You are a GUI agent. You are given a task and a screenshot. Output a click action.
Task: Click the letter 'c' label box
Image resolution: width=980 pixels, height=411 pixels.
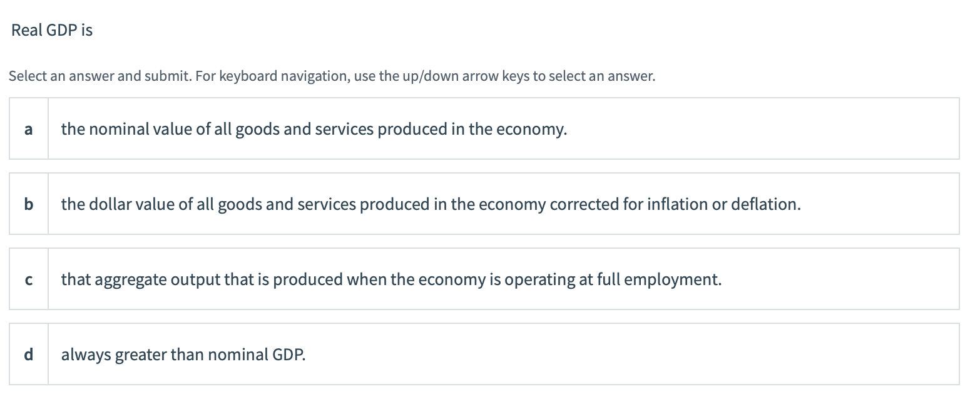(28, 279)
